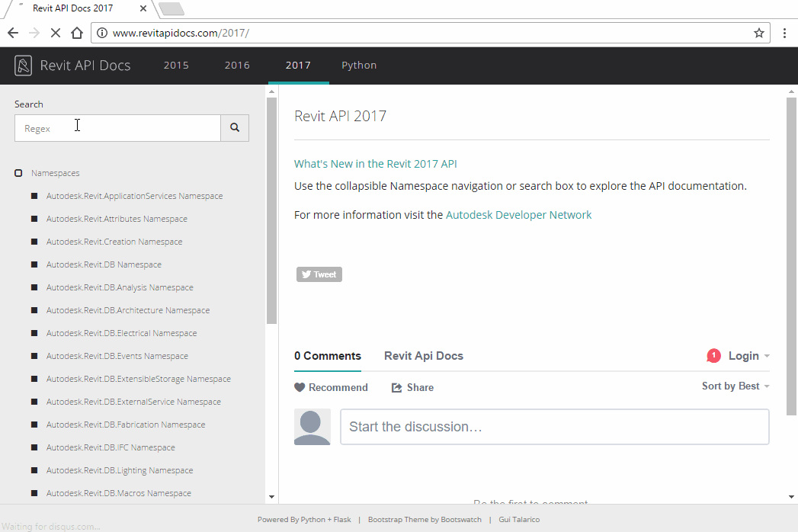Switch to the Python section
This screenshot has height=532, width=798.
coord(359,66)
